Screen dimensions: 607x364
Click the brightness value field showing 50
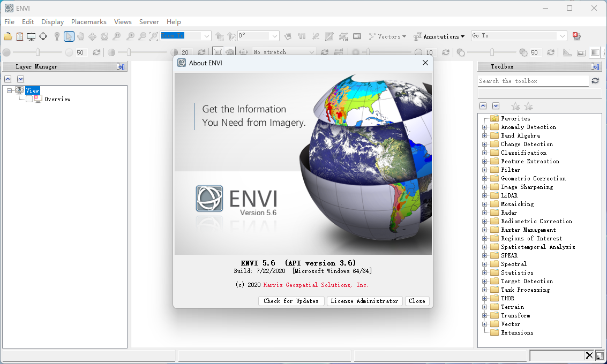(x=81, y=52)
